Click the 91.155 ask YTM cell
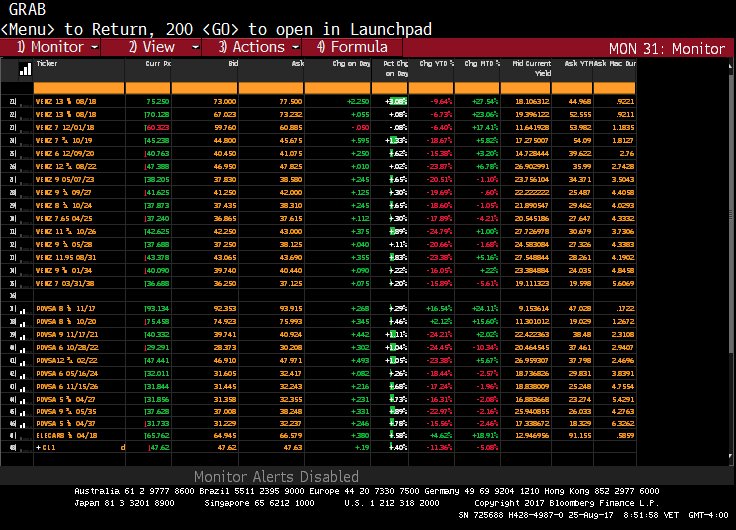 point(580,436)
